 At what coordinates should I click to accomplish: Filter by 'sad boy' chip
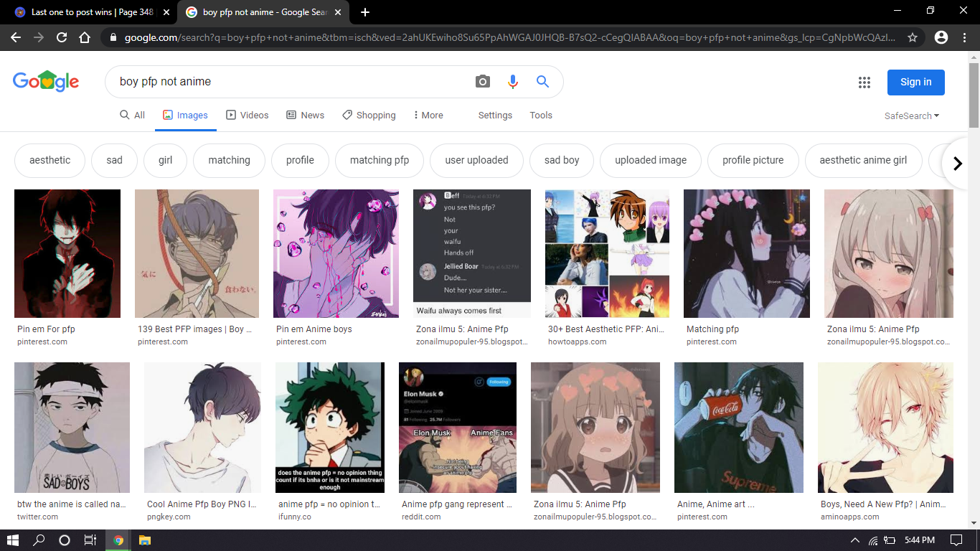[562, 161]
